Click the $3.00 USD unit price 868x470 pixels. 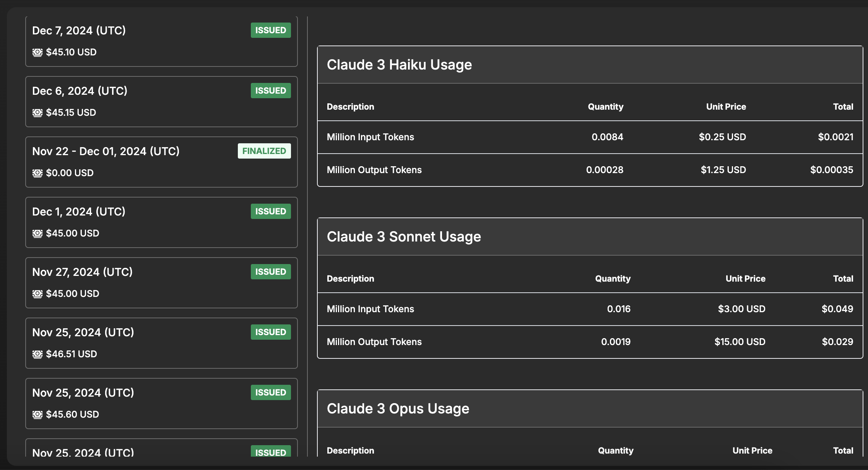click(x=741, y=309)
